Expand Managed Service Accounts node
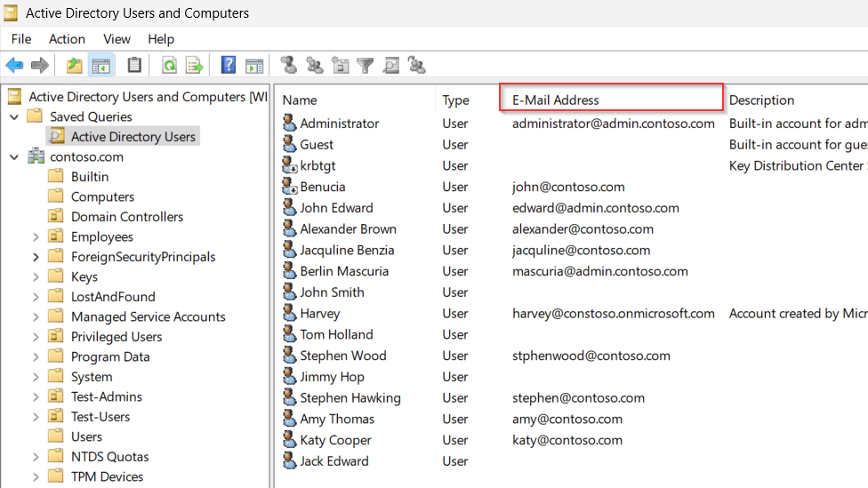This screenshot has width=868, height=488. click(36, 316)
